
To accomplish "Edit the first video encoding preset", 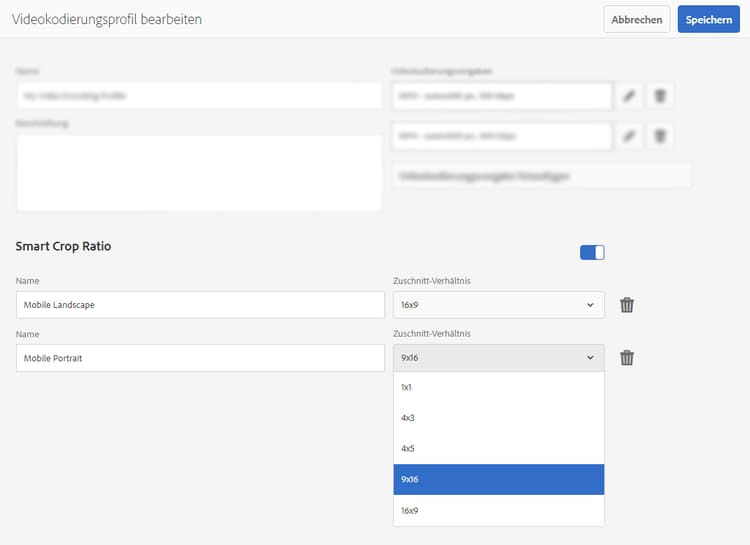I will 628,96.
